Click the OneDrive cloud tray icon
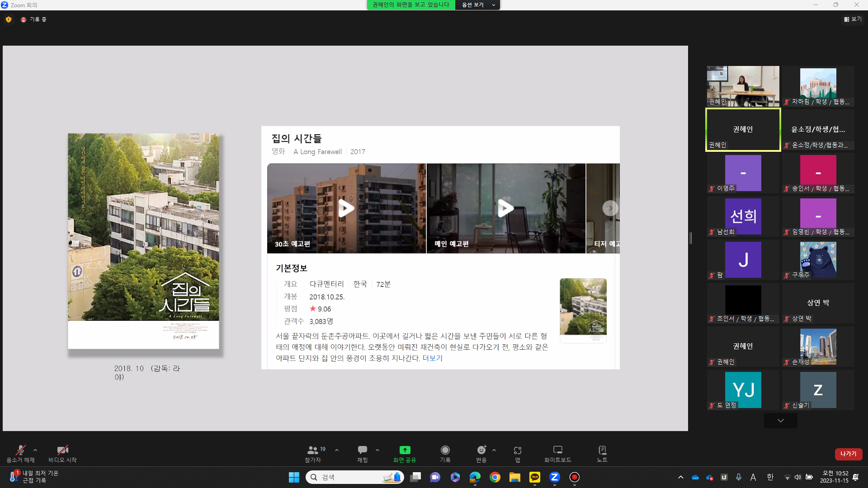 (x=695, y=477)
